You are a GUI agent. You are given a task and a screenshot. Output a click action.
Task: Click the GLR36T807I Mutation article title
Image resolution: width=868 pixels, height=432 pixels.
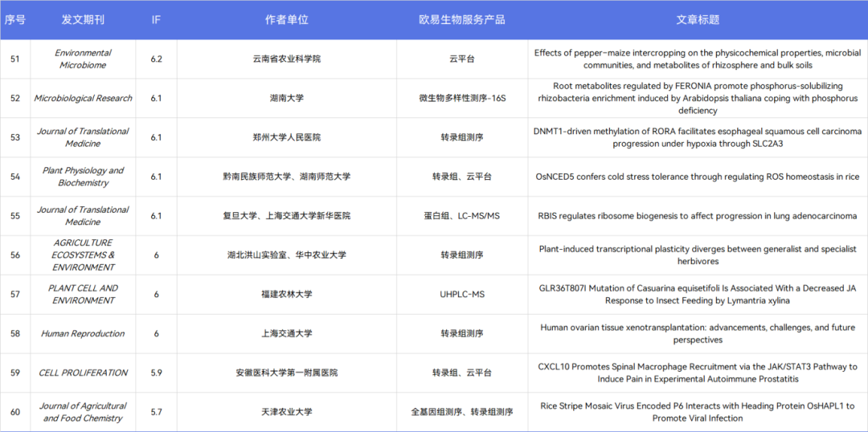698,294
